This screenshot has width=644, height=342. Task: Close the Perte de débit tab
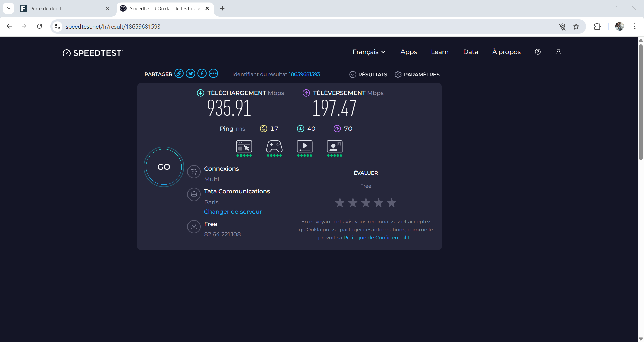tap(107, 8)
